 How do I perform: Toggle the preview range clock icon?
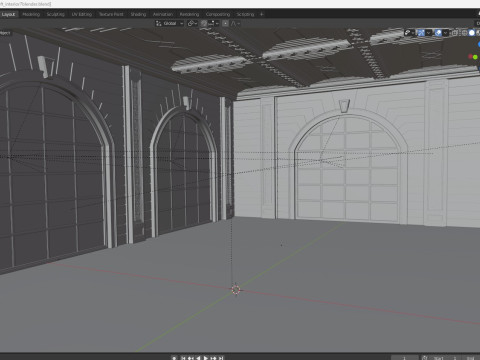coord(425,358)
